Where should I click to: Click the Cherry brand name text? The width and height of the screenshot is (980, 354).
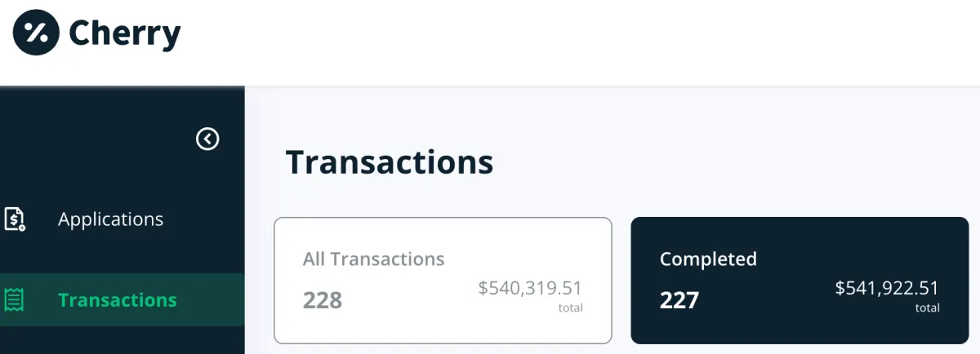pos(125,33)
